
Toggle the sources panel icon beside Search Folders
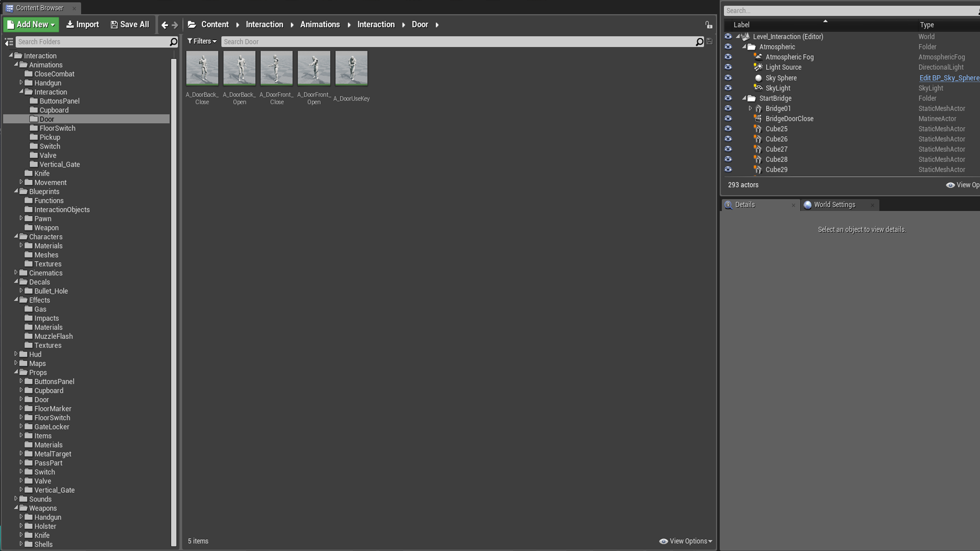click(9, 42)
